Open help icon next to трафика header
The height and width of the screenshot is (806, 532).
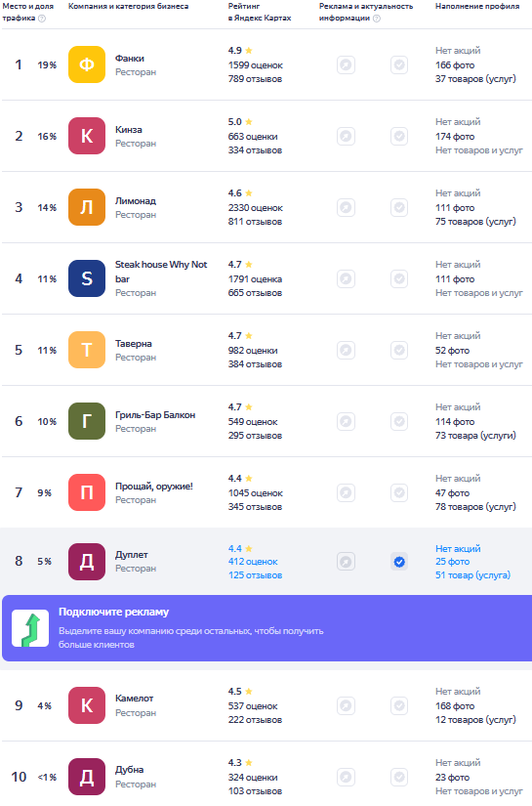click(x=42, y=19)
